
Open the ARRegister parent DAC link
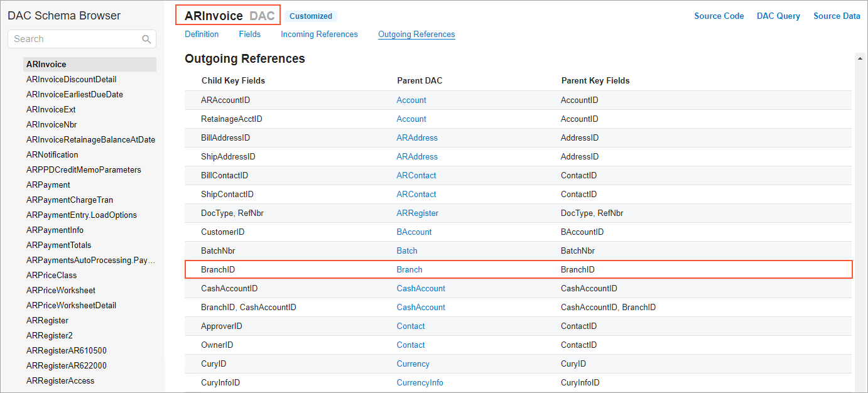(417, 213)
